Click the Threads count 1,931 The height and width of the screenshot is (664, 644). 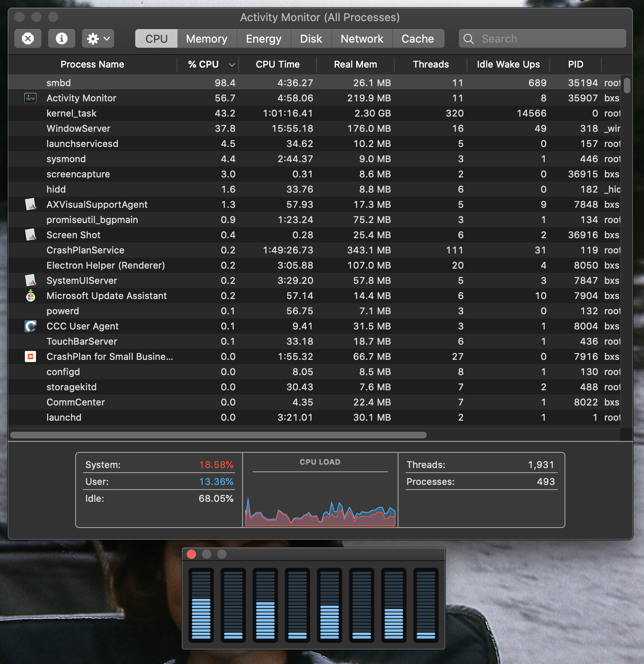click(541, 465)
